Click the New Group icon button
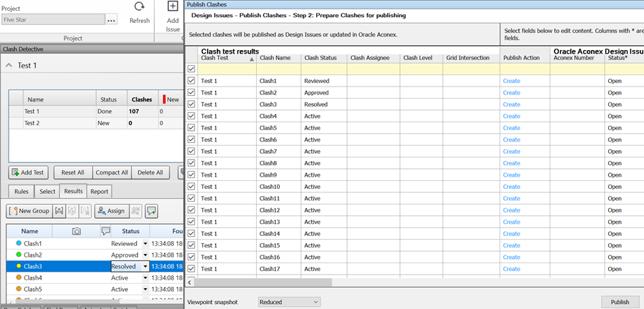Image resolution: width=644 pixels, height=309 pixels. click(x=29, y=211)
